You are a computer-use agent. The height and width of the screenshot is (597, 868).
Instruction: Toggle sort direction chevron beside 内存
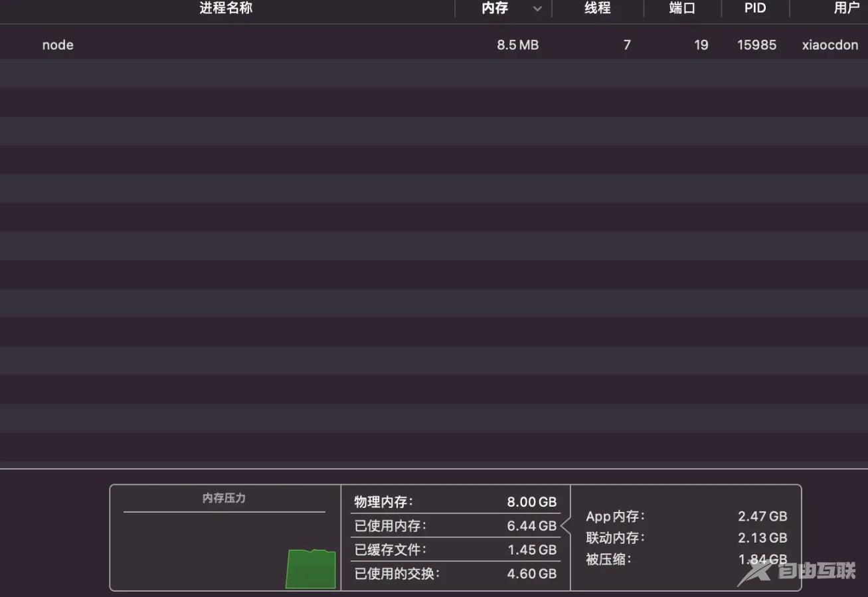click(x=537, y=9)
